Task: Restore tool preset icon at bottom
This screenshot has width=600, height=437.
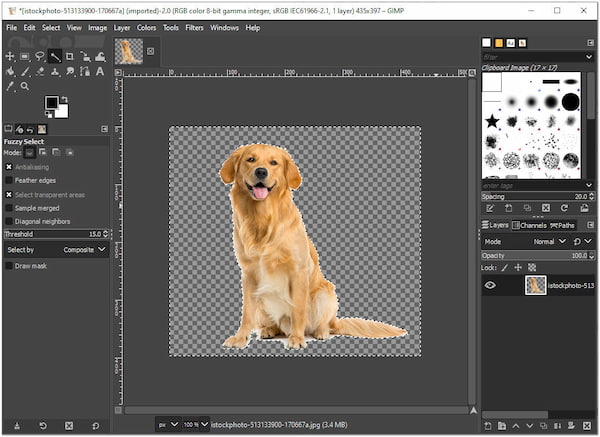Action: click(x=43, y=426)
